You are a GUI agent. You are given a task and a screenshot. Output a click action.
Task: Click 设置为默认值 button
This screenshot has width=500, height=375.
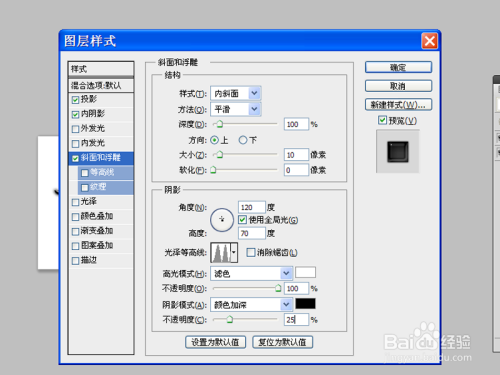pyautogui.click(x=215, y=342)
